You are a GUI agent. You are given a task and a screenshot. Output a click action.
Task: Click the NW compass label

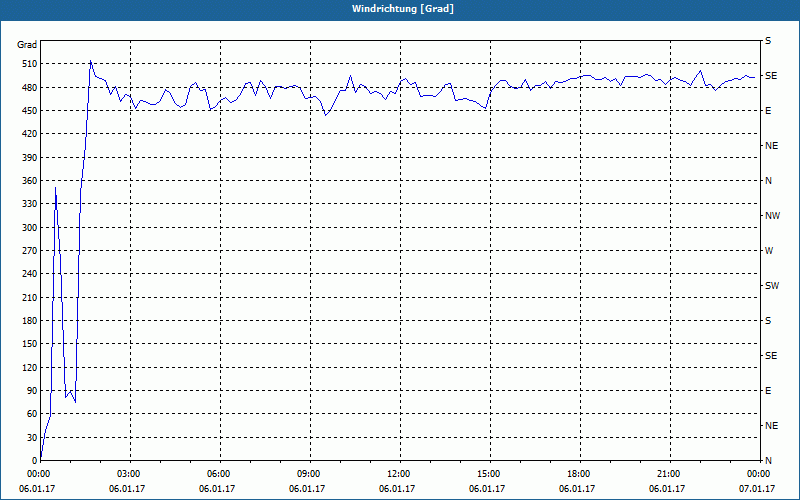(x=772, y=216)
